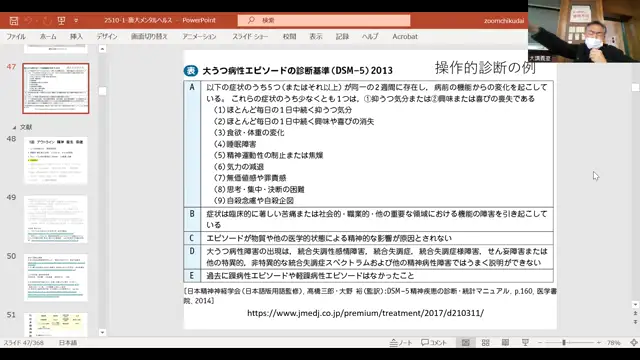Switch to Normal view icon

(466, 342)
